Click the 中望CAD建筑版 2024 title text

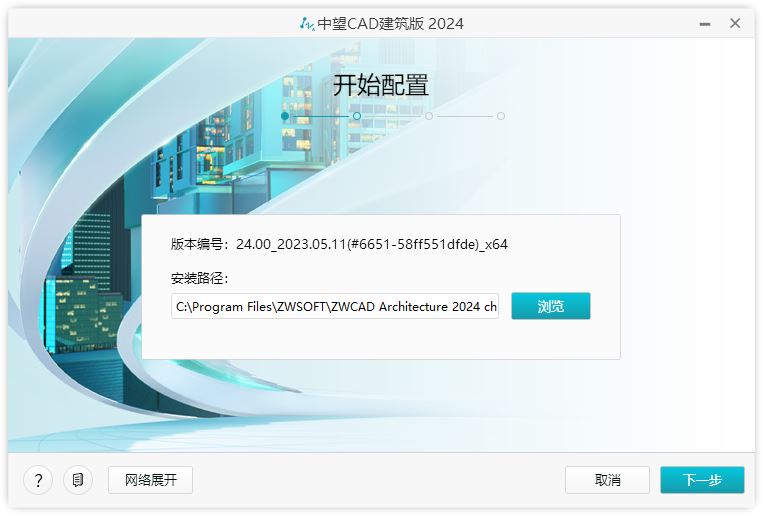(390, 23)
